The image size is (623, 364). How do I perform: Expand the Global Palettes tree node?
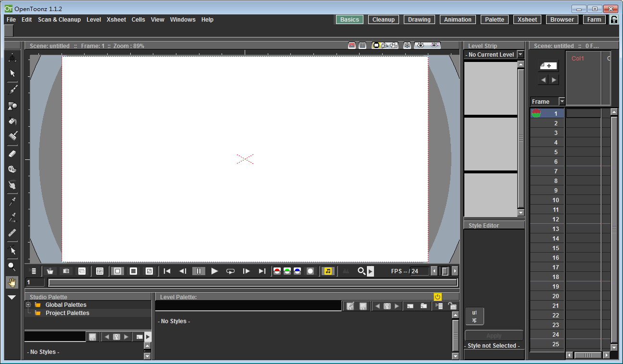(x=28, y=305)
